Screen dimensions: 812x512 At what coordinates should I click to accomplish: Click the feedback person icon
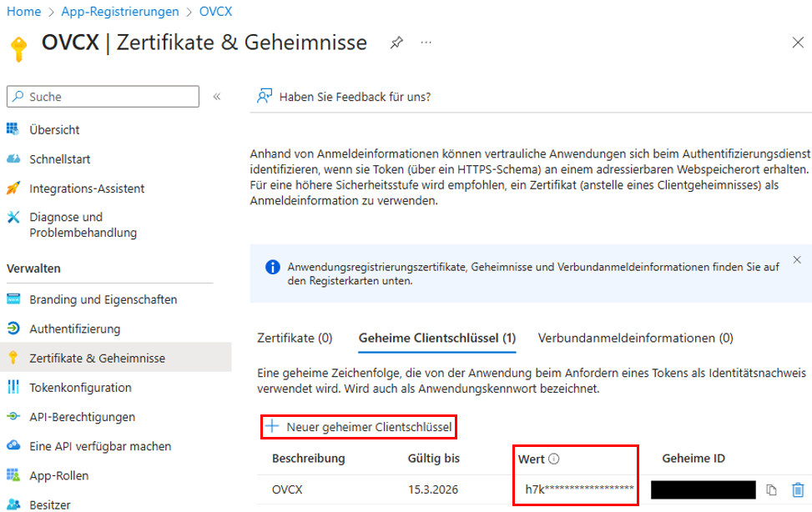tap(265, 97)
